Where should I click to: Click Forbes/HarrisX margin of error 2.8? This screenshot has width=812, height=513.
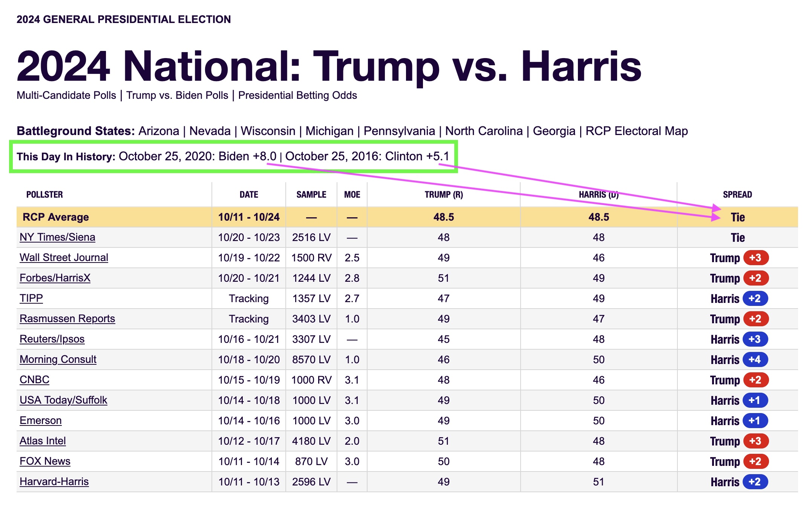click(352, 278)
